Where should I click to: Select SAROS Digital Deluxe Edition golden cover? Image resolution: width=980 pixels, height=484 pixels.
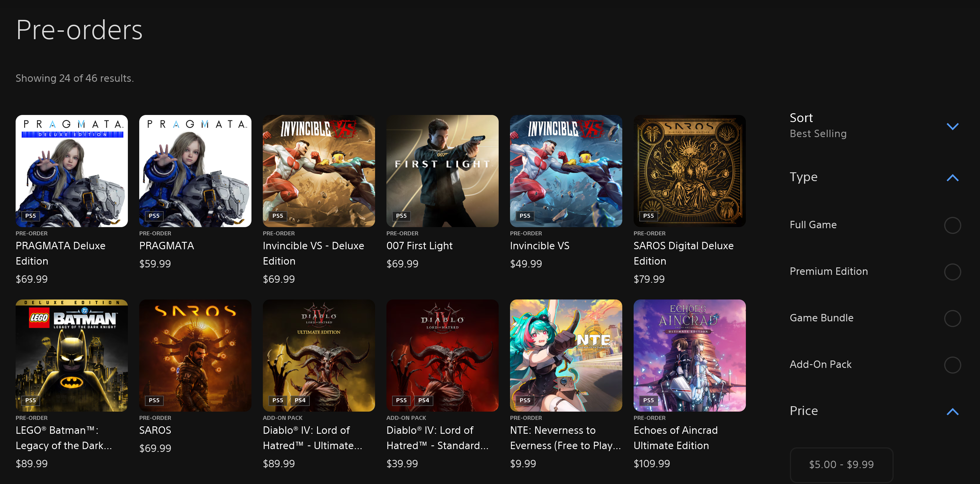tap(689, 171)
